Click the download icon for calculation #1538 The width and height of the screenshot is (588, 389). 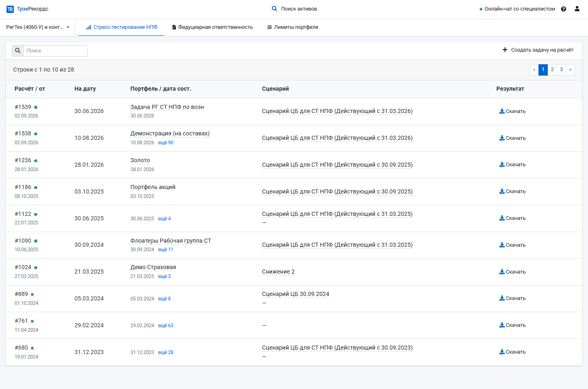pyautogui.click(x=502, y=138)
